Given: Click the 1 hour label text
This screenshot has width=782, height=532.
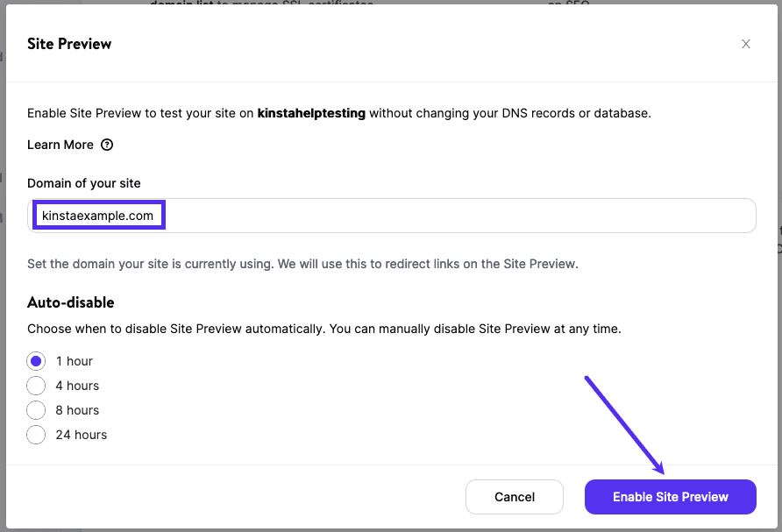Looking at the screenshot, I should (75, 361).
